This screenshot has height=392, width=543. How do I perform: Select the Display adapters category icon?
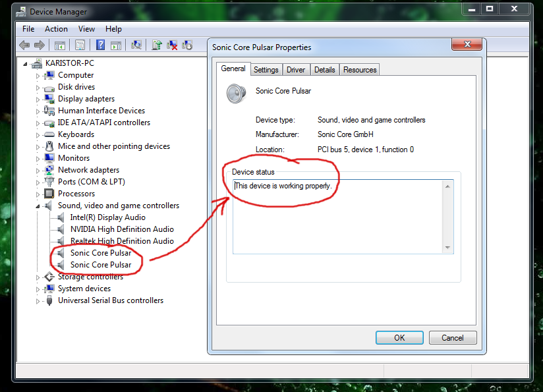[49, 99]
